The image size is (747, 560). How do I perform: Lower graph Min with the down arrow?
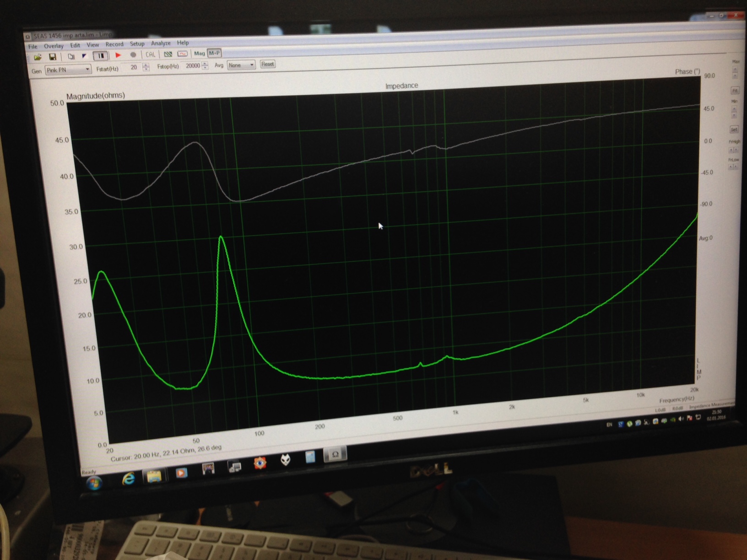coord(734,115)
